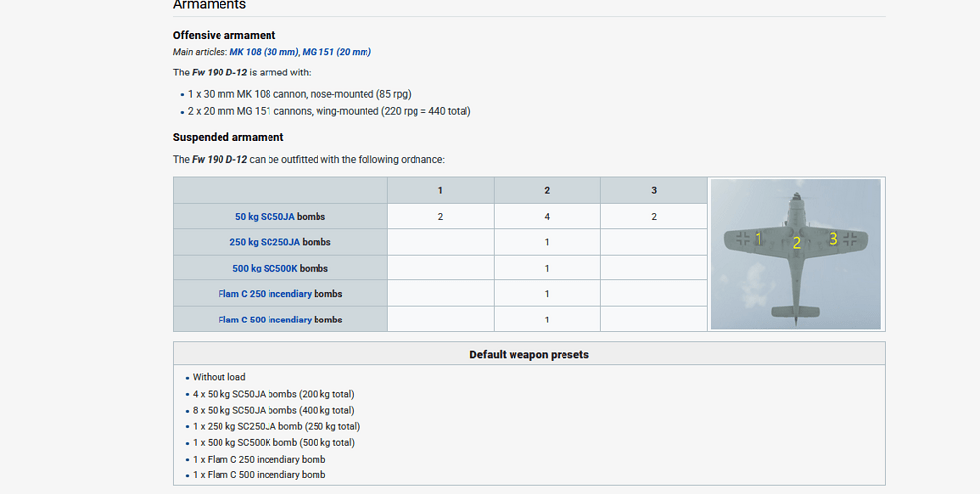
Task: Open the MG 151 (20 mm) article link
Action: pos(336,52)
